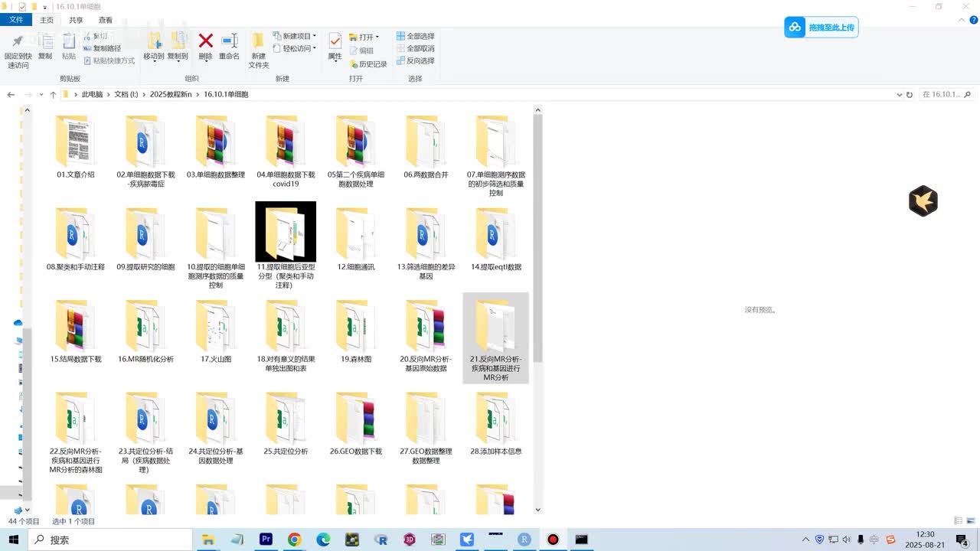Click the 固定到快速访问 pin icon
Screen dimensions: 980x551
18,41
